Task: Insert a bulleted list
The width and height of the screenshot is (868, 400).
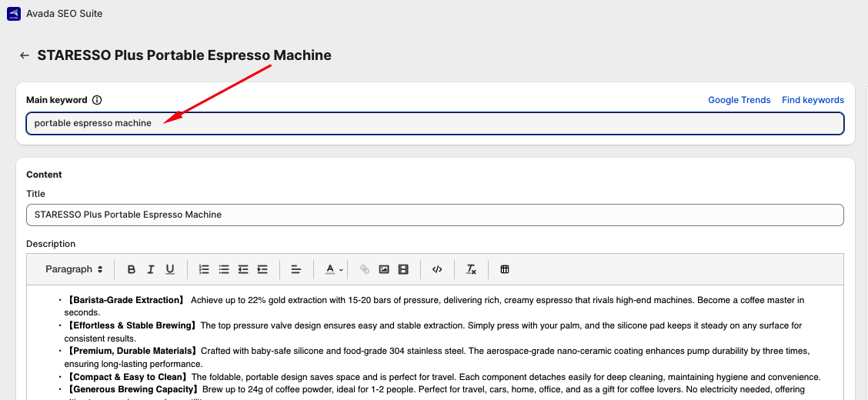Action: [x=224, y=269]
